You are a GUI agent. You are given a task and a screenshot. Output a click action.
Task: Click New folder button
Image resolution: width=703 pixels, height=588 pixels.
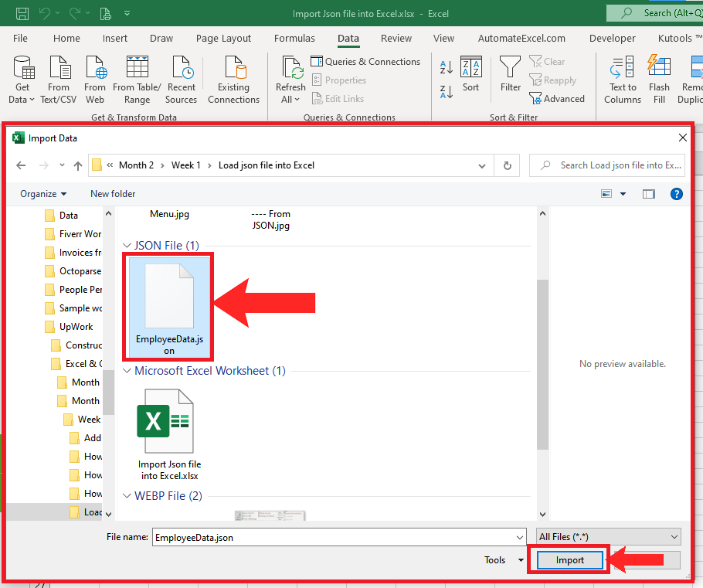point(113,194)
